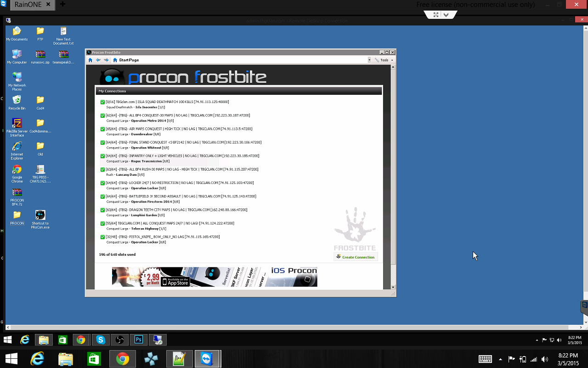
Task: Open the local Windows Start button
Action: (x=11, y=359)
